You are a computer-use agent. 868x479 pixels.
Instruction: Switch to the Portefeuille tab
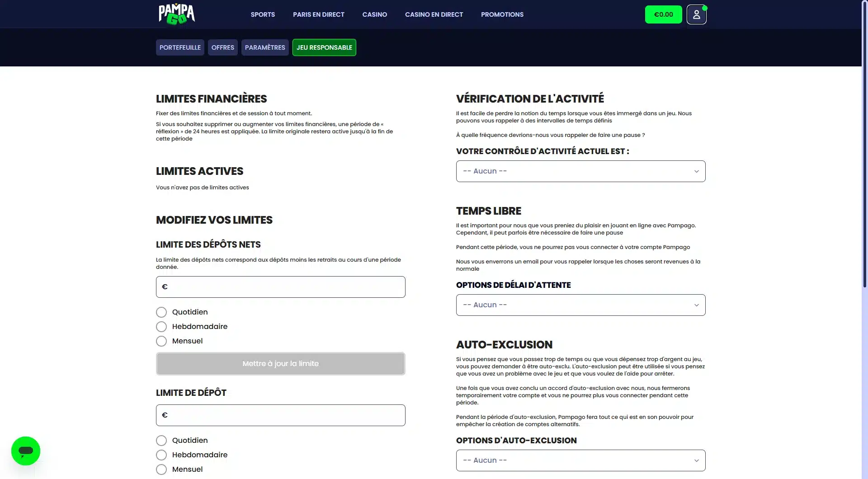tap(180, 47)
